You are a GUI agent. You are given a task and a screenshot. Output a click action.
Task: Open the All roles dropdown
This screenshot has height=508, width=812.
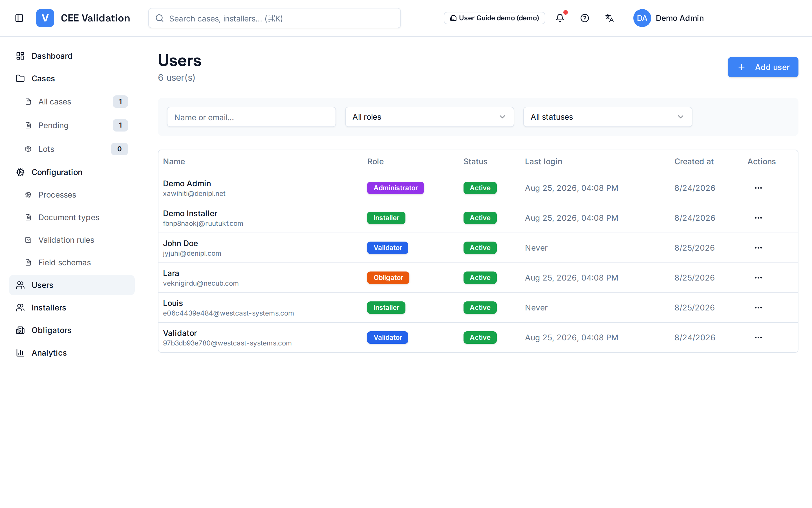429,117
